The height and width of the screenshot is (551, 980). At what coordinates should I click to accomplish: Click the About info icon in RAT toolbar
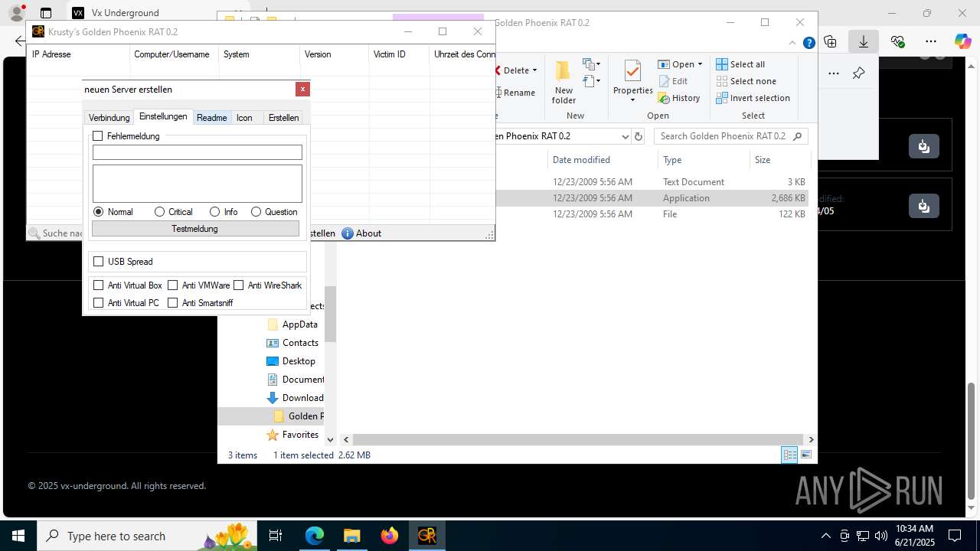coord(348,233)
